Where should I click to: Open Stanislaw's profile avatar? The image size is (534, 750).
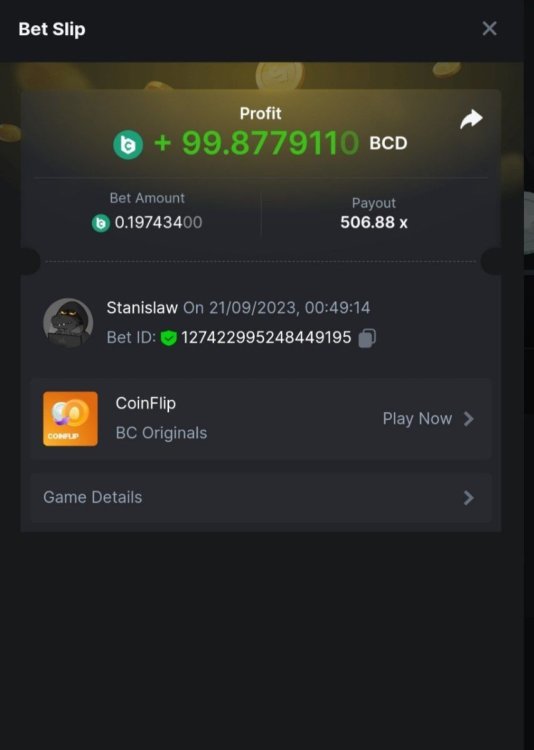click(68, 323)
